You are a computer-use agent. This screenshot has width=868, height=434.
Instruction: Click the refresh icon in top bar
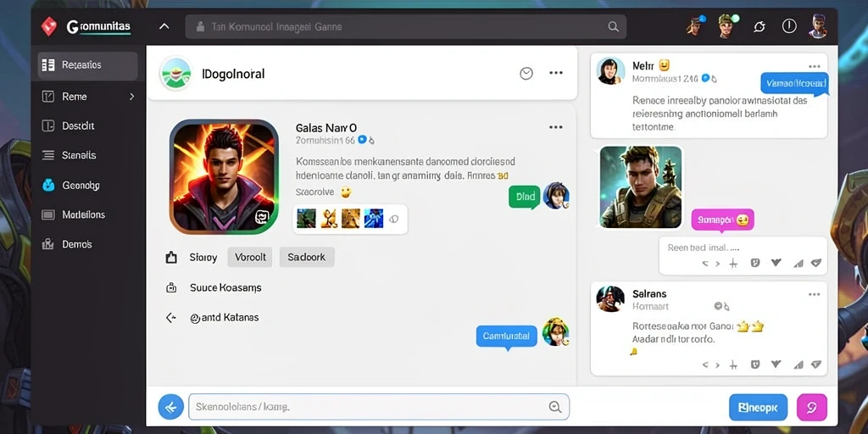759,26
